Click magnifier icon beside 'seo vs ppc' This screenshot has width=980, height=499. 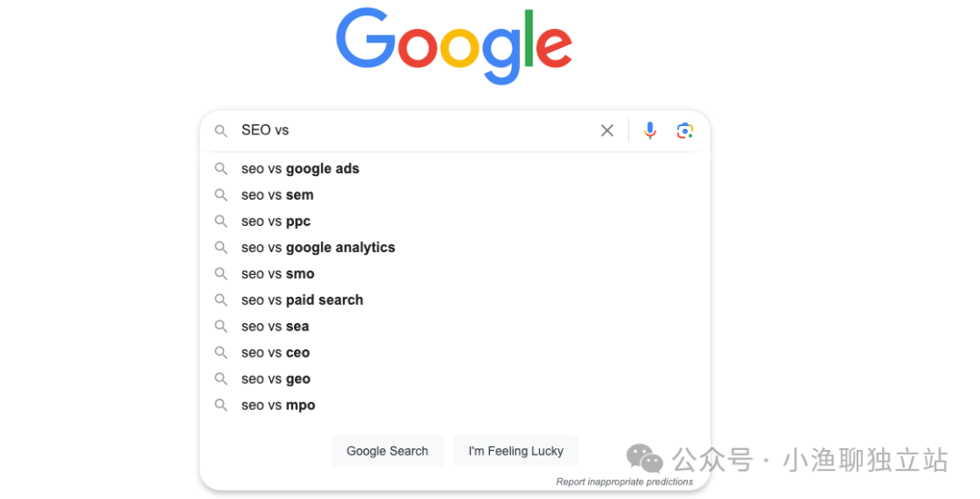[x=220, y=221]
